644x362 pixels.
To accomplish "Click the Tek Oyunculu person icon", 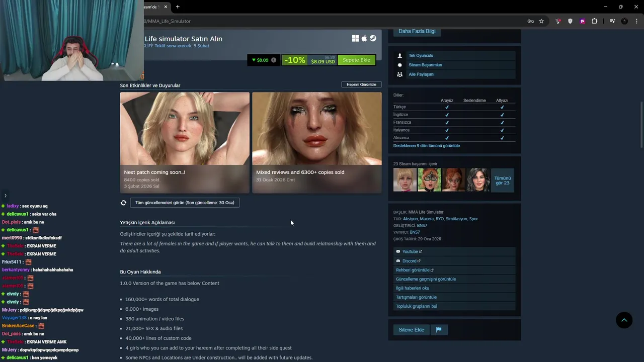I will (400, 55).
